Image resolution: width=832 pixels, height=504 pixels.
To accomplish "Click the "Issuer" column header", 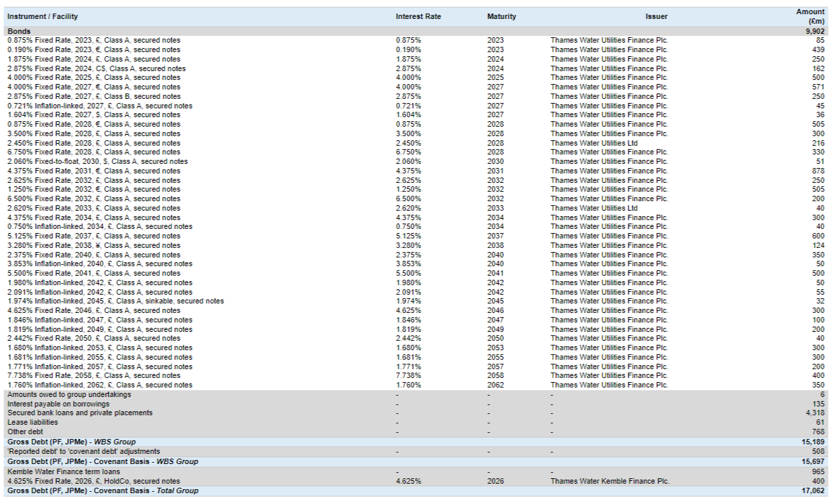I will (656, 16).
